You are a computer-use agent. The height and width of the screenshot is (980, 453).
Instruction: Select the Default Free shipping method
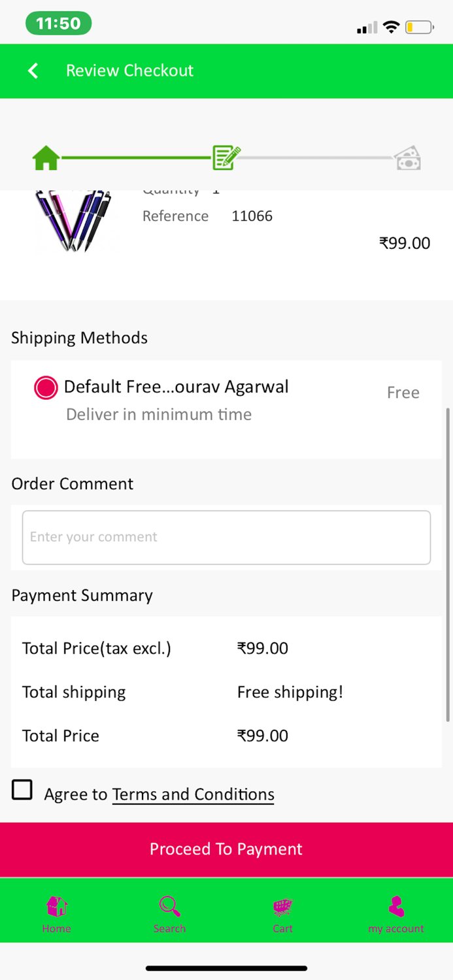46,387
